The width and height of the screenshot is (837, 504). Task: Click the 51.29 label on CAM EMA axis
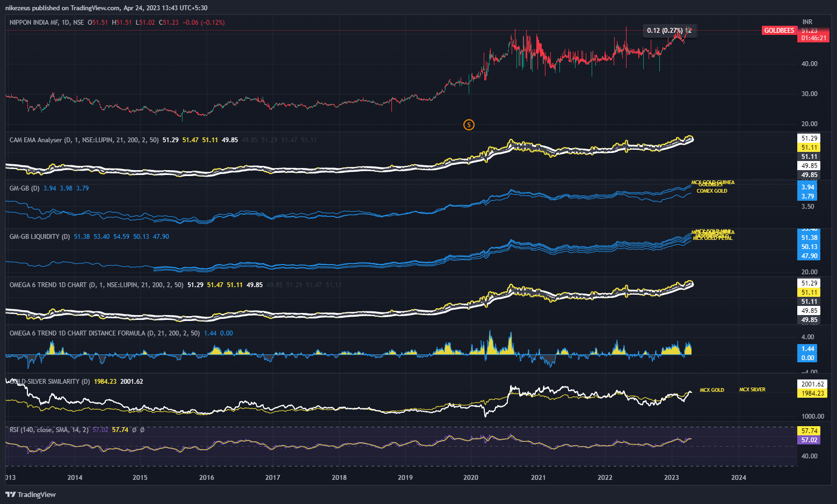click(809, 138)
